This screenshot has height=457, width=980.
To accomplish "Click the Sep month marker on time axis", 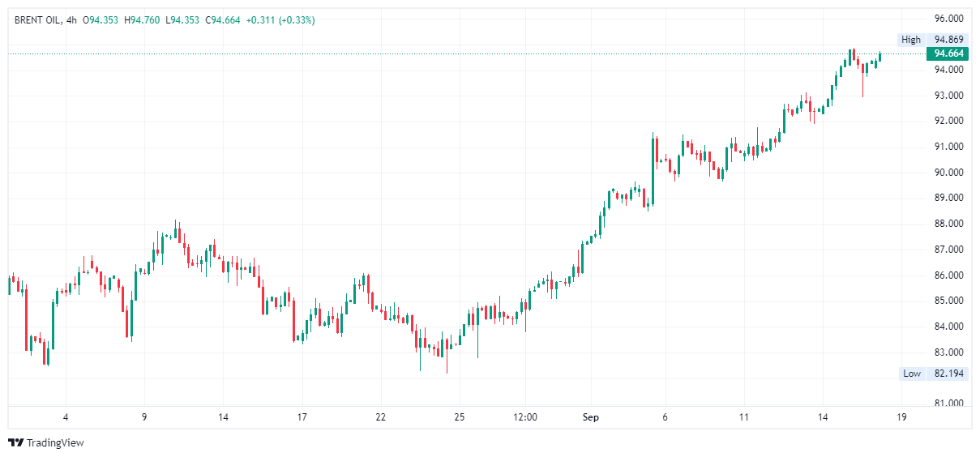I will click(x=591, y=417).
